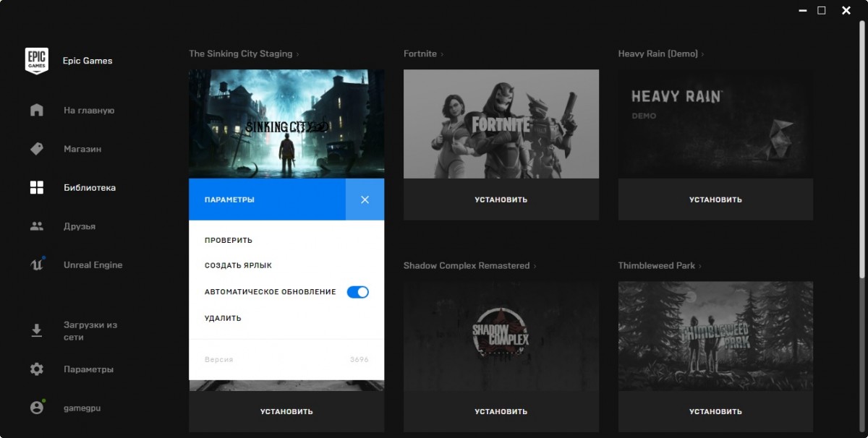
Task: Open Unreal Engine sidebar item
Action: 93,265
